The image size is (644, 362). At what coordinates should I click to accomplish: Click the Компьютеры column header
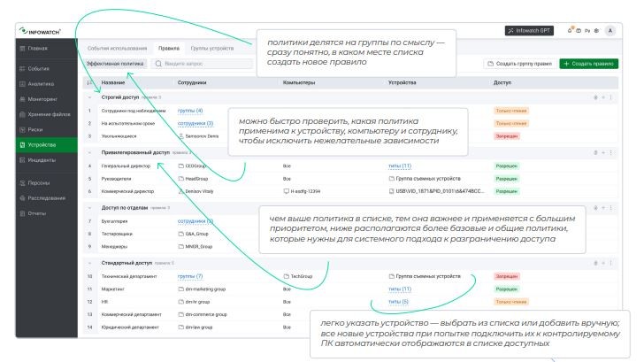pos(299,82)
